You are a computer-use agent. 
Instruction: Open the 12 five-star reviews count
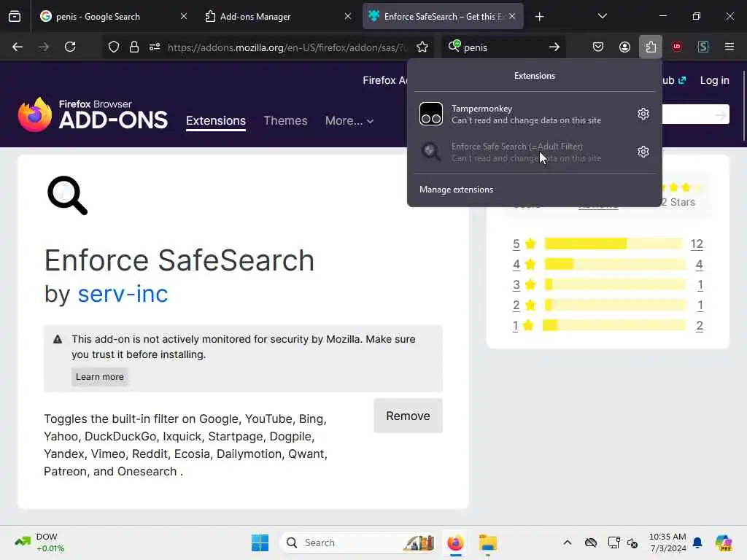[697, 244]
